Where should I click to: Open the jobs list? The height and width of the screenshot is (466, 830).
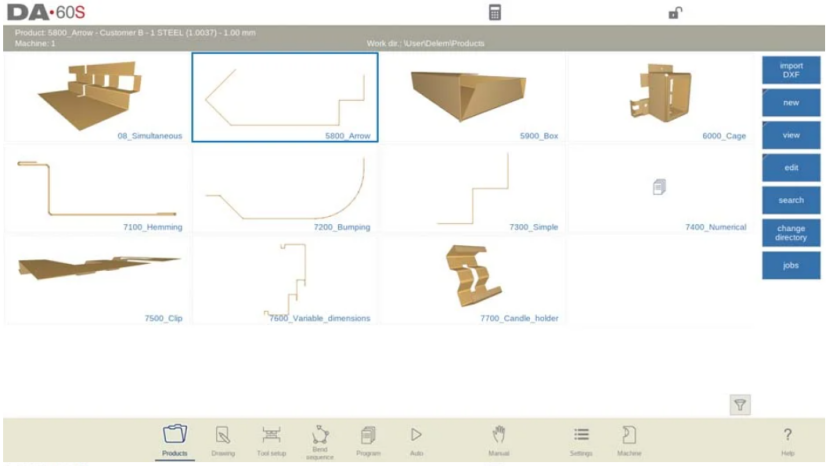(x=791, y=265)
